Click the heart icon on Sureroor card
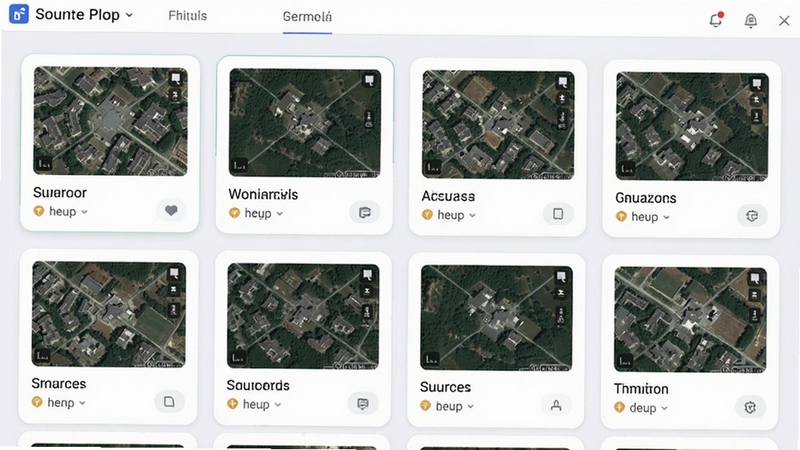This screenshot has height=450, width=800. (171, 210)
